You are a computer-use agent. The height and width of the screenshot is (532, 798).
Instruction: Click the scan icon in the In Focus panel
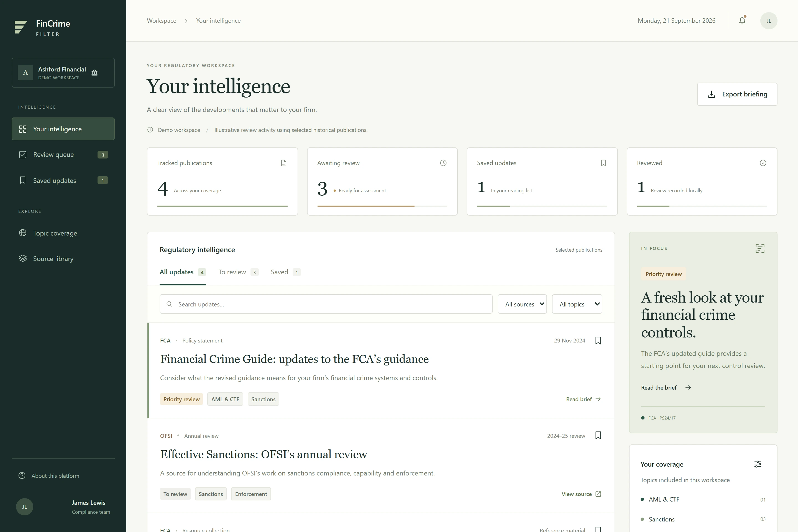(760, 248)
